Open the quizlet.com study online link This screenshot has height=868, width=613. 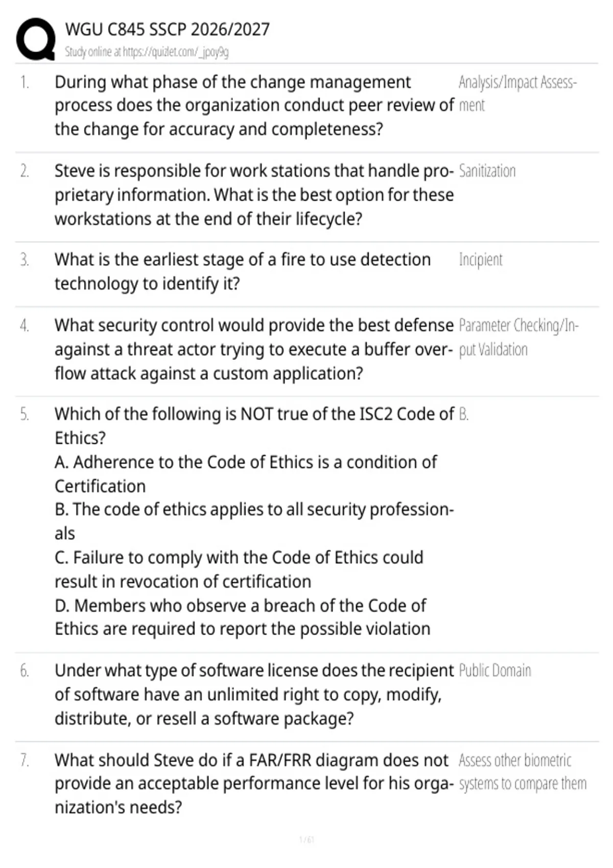click(147, 52)
